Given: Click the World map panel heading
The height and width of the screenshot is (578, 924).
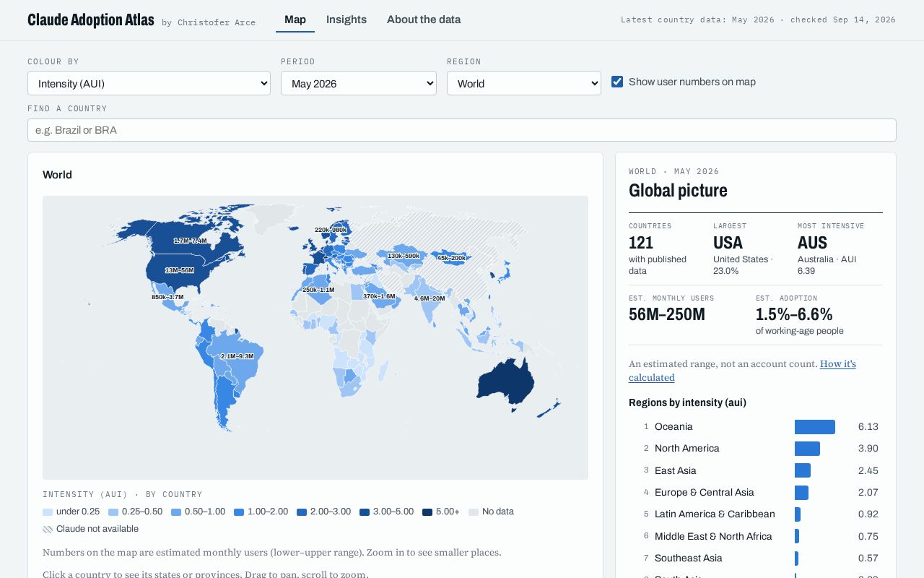Looking at the screenshot, I should click(57, 175).
